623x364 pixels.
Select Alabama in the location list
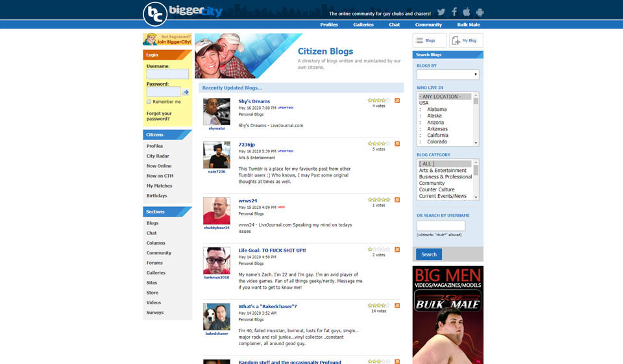coord(437,110)
